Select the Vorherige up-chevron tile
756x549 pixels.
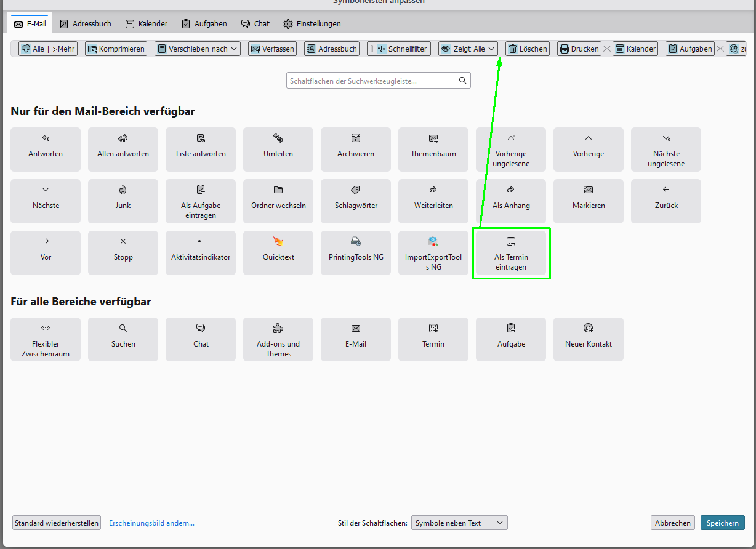pyautogui.click(x=589, y=150)
